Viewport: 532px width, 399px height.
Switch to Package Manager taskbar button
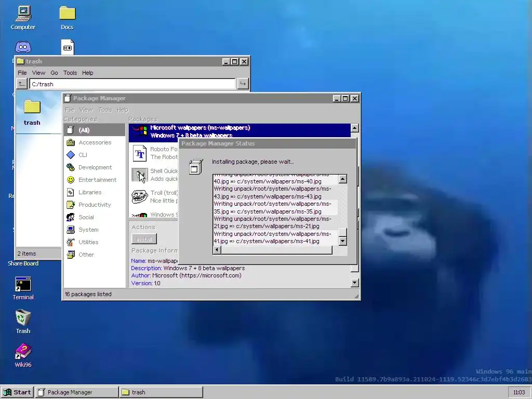pyautogui.click(x=77, y=392)
